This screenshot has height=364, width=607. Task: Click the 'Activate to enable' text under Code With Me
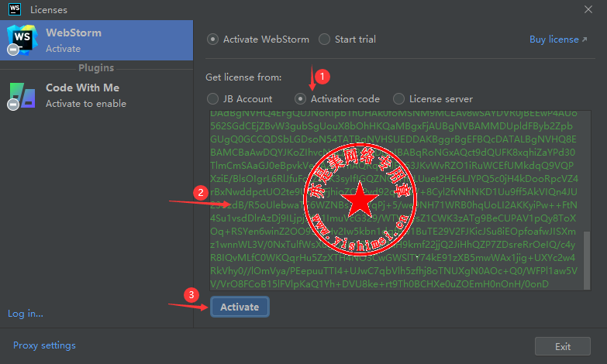86,104
